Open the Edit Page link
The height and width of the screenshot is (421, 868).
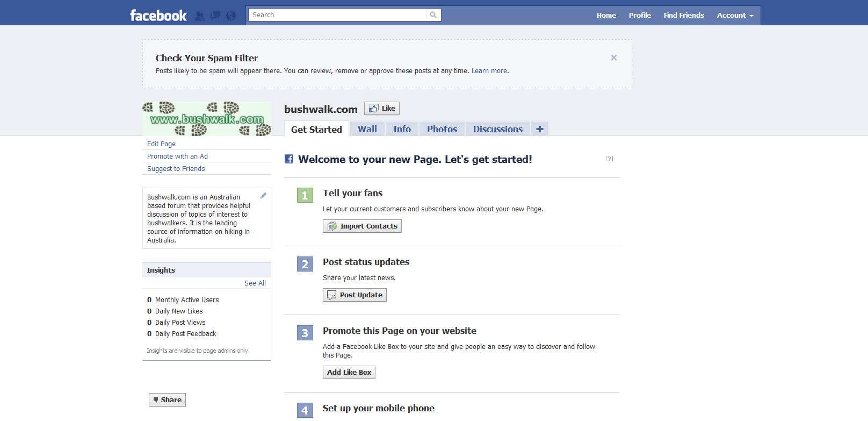(161, 144)
